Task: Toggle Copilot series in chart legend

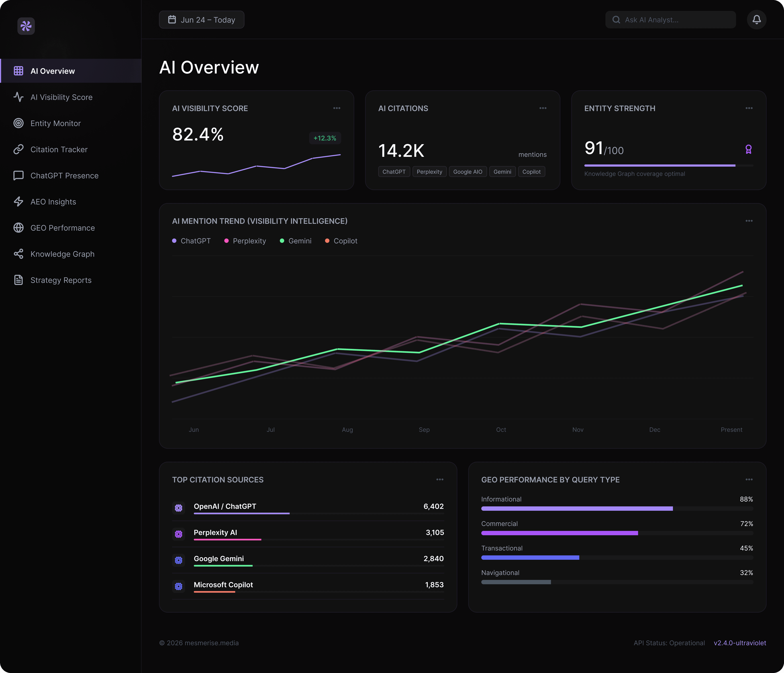Action: (x=341, y=241)
